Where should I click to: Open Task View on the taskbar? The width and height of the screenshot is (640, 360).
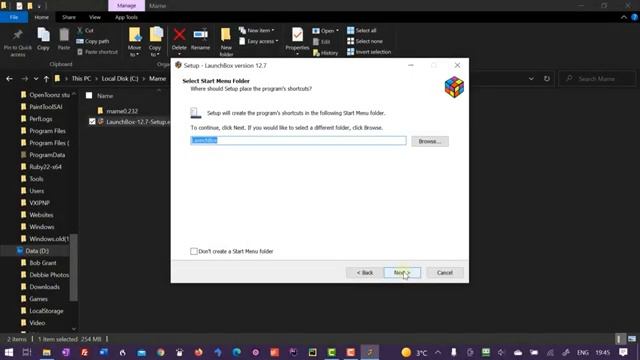27,352
